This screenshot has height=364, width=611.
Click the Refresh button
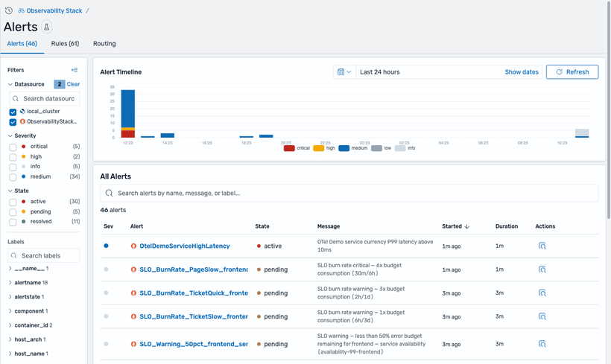point(572,72)
